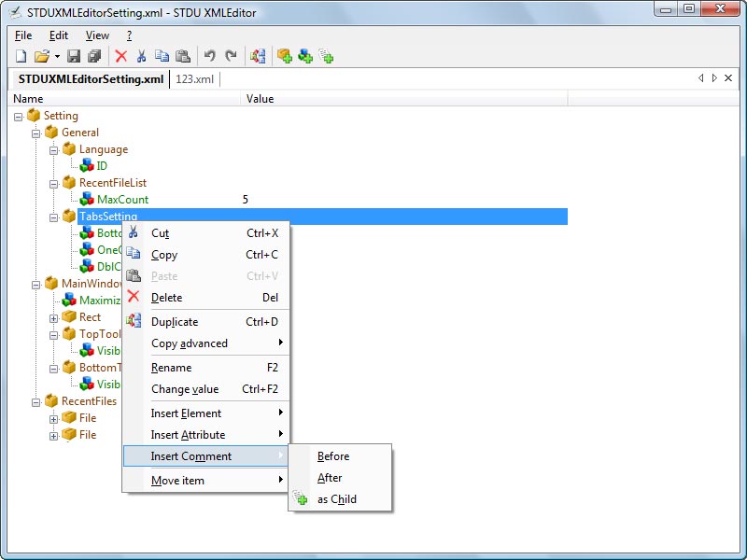Choose Change value from the context menu

(206, 389)
